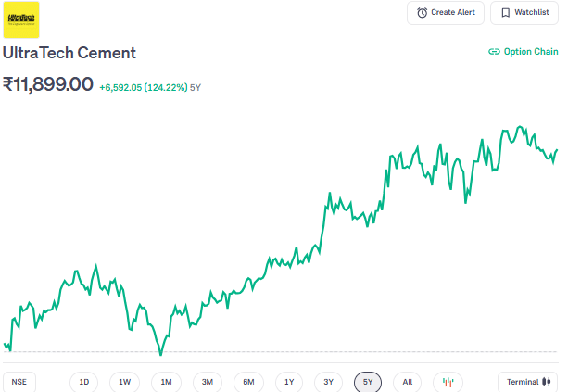The image size is (568, 392).
Task: Switch to the candlestick chart type icon
Action: pos(448,382)
